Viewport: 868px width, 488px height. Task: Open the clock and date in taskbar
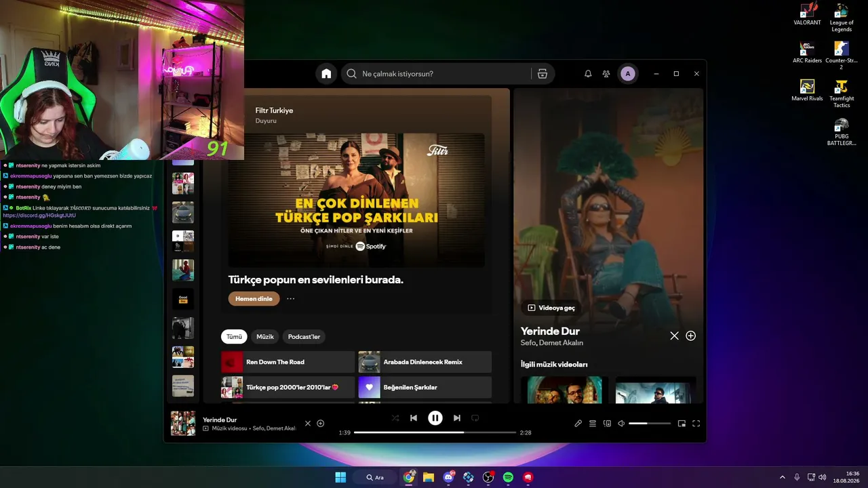847,477
